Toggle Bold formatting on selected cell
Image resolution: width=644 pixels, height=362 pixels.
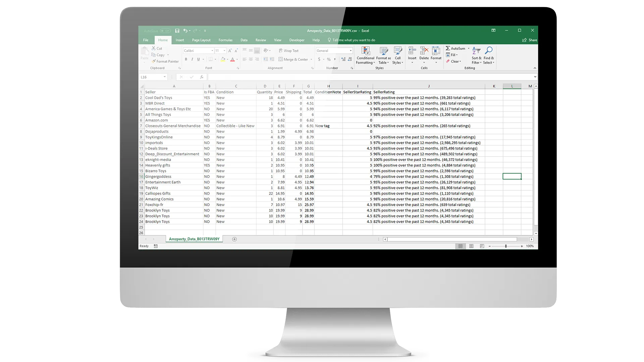click(x=186, y=59)
